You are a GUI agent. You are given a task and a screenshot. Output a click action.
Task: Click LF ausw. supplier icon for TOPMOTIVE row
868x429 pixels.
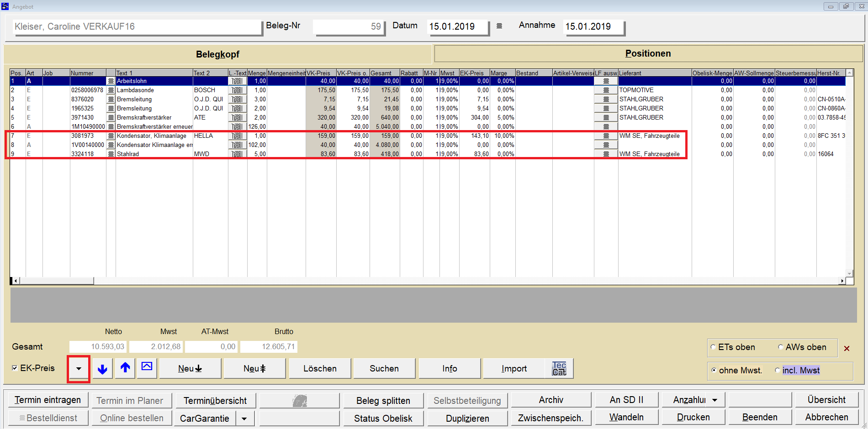606,90
